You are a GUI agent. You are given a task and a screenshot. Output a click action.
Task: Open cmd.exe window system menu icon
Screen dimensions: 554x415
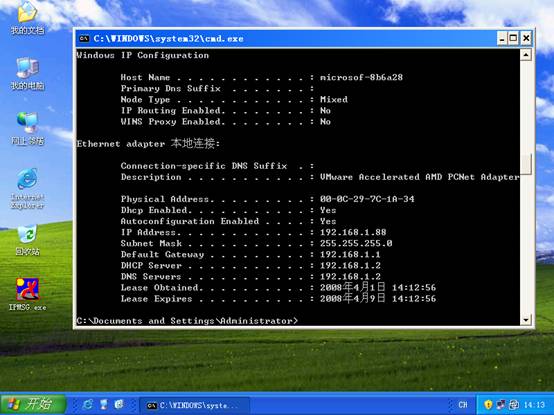[x=84, y=38]
